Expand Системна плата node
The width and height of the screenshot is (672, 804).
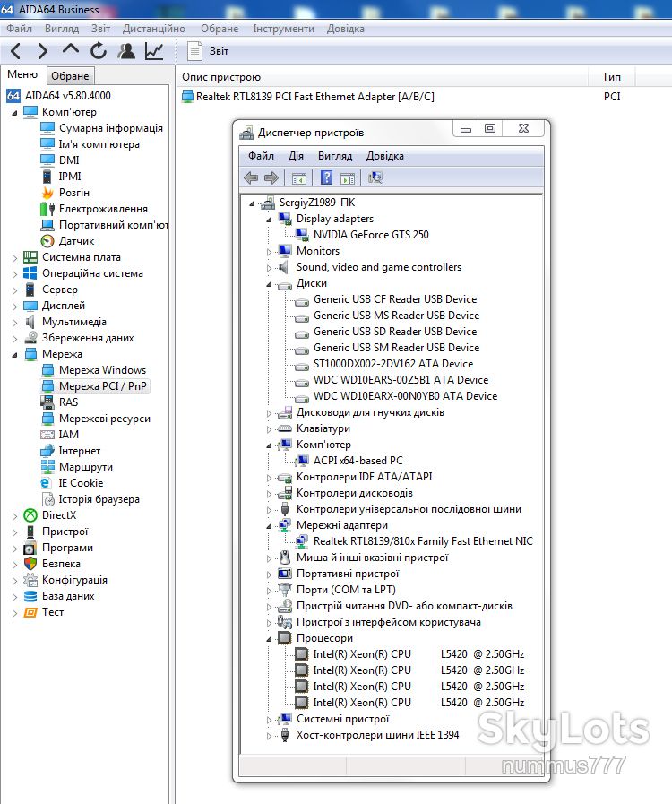coord(14,258)
